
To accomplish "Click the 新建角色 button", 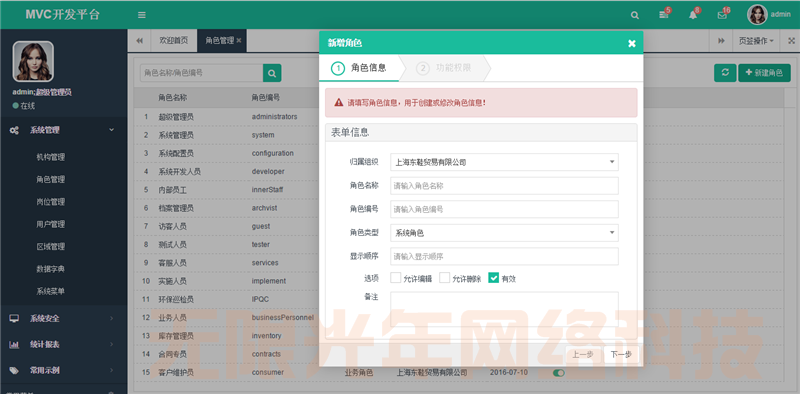I will pyautogui.click(x=764, y=73).
